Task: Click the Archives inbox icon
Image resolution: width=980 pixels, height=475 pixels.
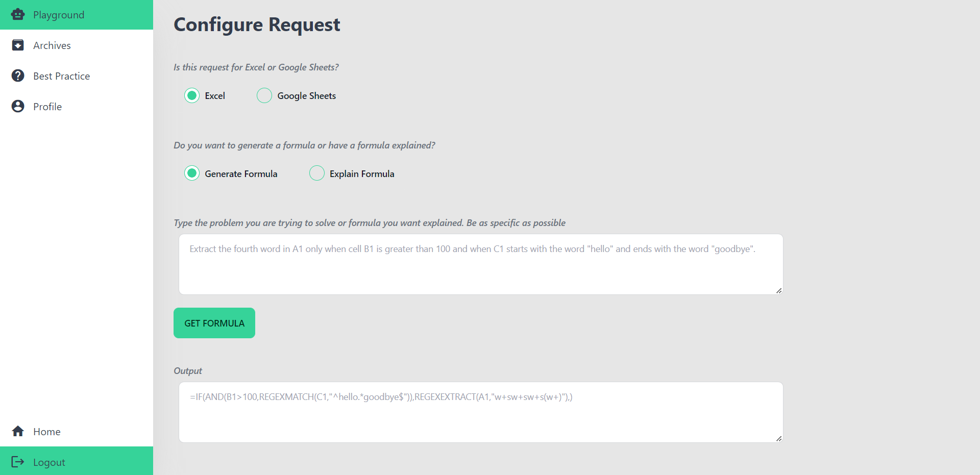Action: [18, 45]
